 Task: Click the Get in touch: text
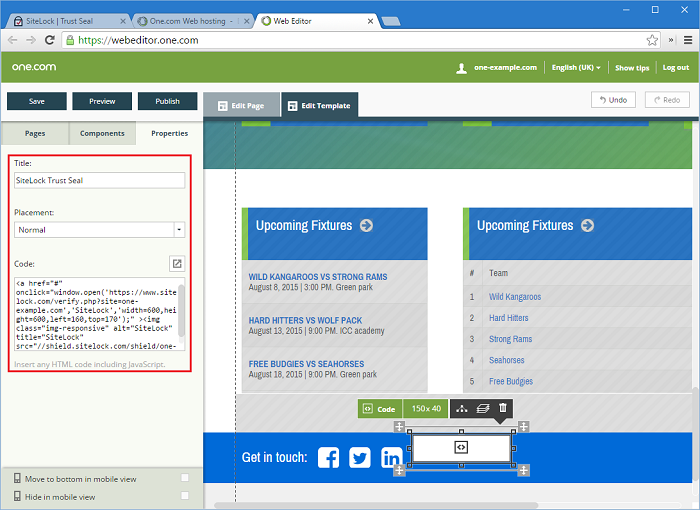(275, 457)
